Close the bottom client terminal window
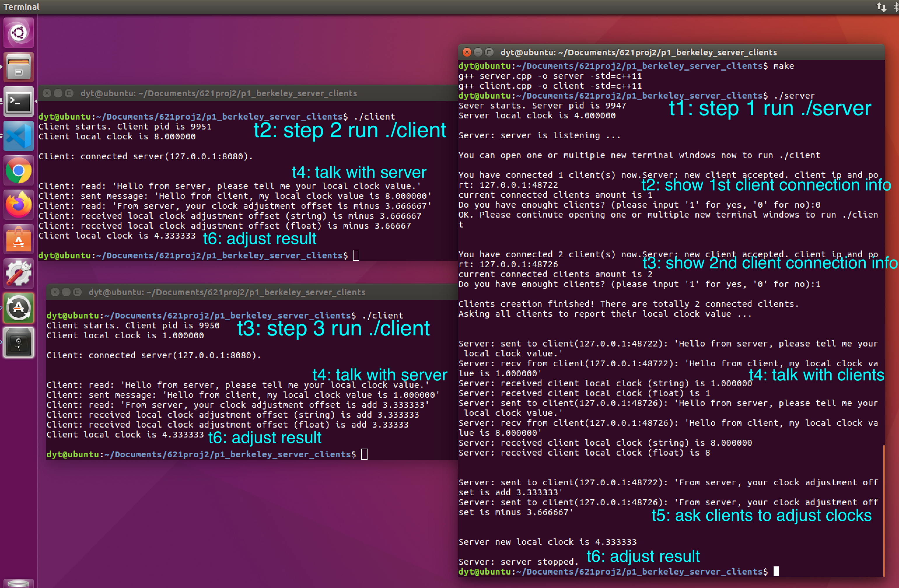Image resolution: width=899 pixels, height=588 pixels. point(55,292)
